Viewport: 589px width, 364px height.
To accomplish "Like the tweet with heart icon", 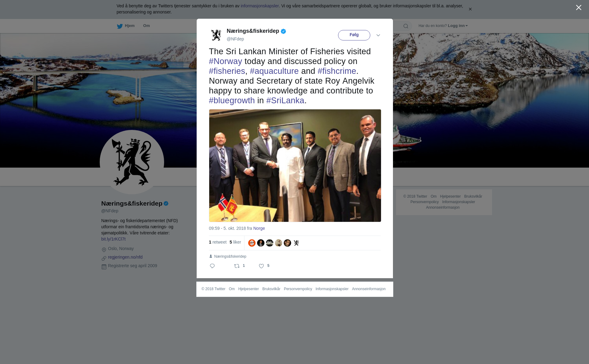I will click(261, 266).
